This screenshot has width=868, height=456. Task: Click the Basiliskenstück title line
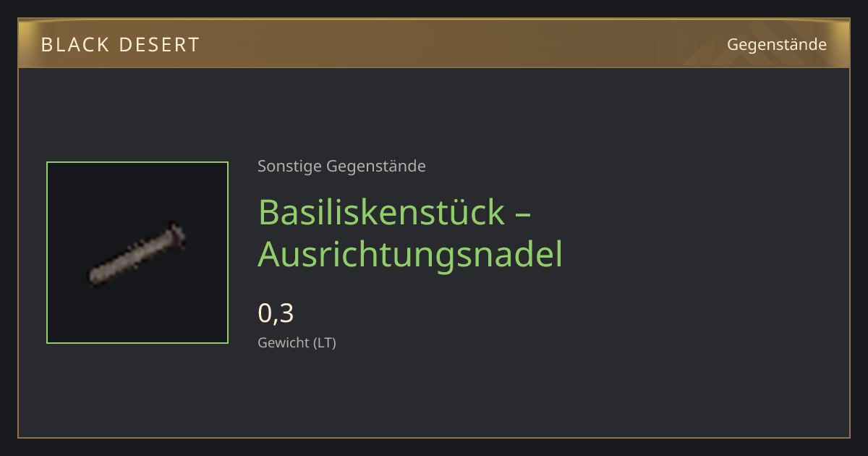click(x=395, y=211)
